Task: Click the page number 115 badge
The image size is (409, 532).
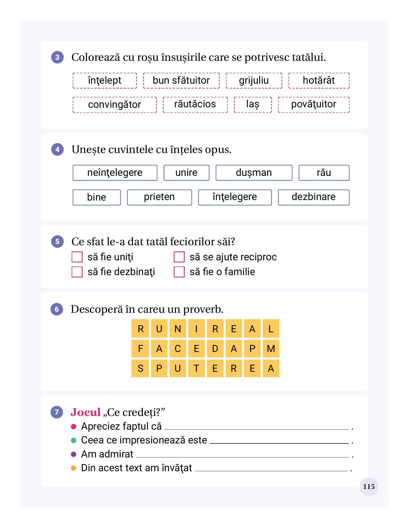Action: pyautogui.click(x=369, y=487)
